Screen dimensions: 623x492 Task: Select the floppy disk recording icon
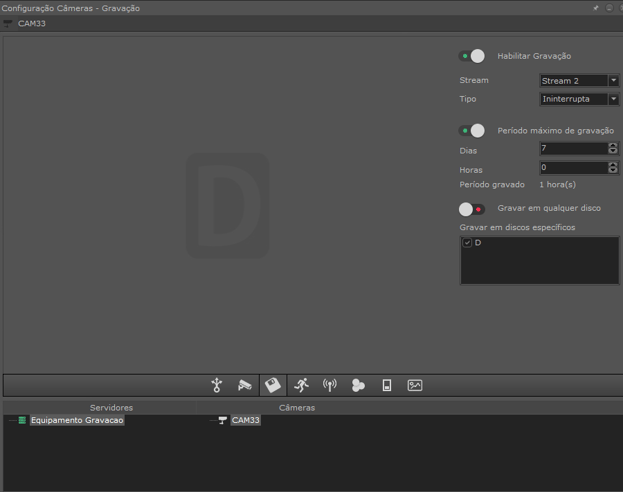(272, 385)
